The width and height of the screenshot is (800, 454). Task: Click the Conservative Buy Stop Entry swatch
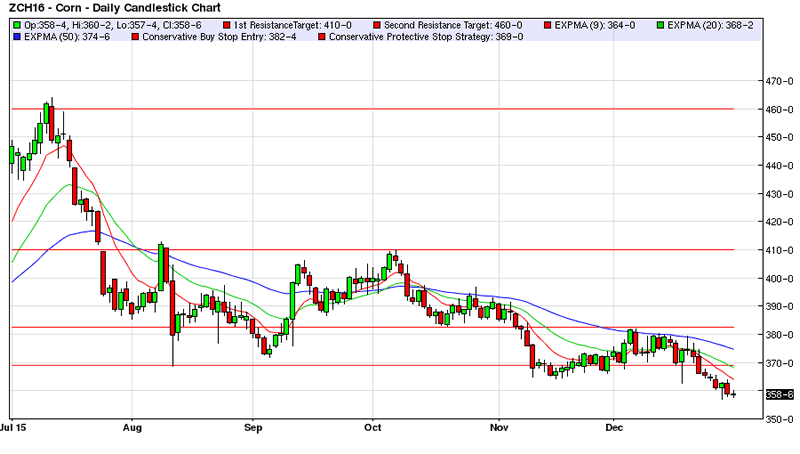135,37
